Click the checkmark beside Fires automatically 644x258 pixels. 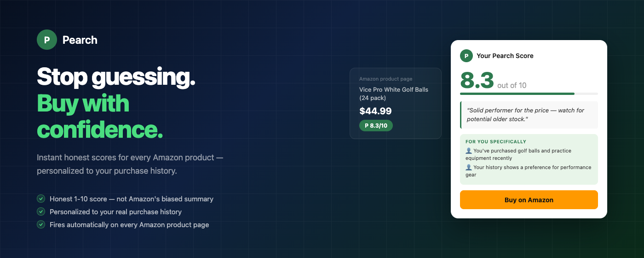[41, 225]
